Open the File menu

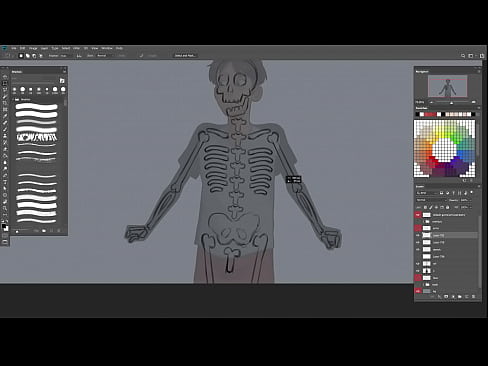(14, 48)
